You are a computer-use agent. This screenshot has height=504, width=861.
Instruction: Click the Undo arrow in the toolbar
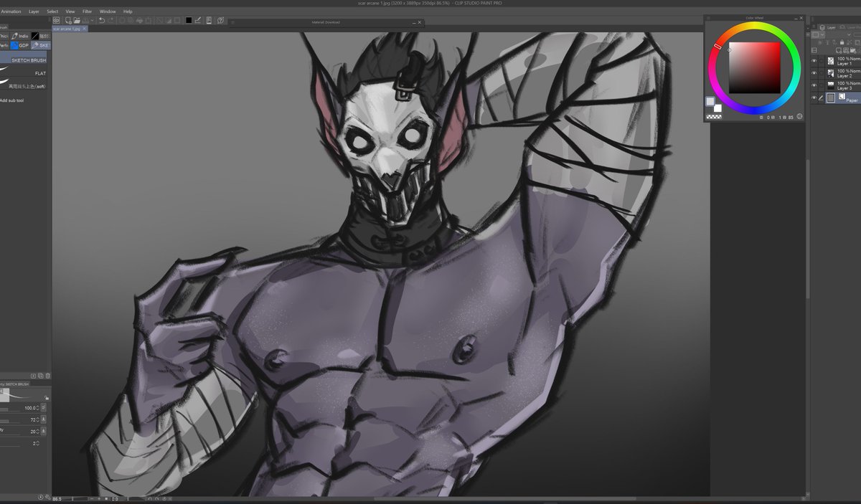pyautogui.click(x=102, y=21)
